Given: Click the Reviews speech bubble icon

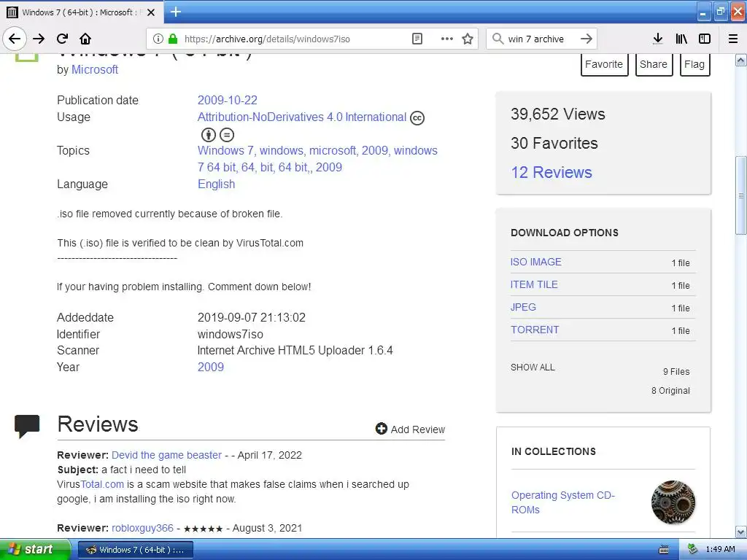Looking at the screenshot, I should (x=27, y=426).
